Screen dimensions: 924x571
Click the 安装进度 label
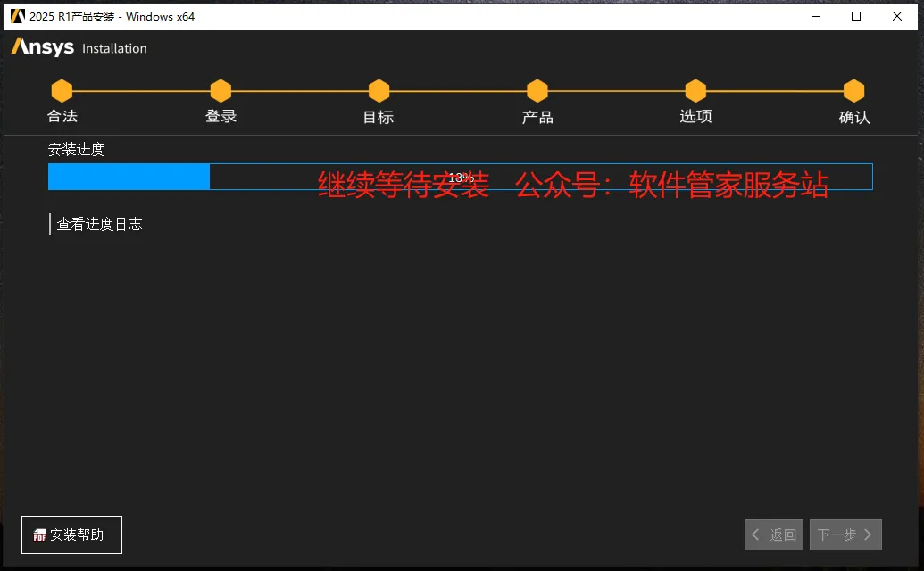[x=77, y=149]
